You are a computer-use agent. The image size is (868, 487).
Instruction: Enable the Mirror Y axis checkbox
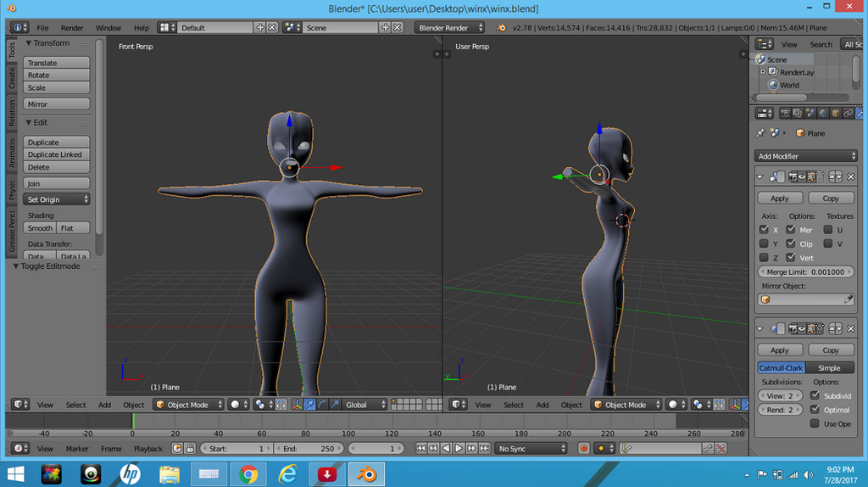pos(764,243)
